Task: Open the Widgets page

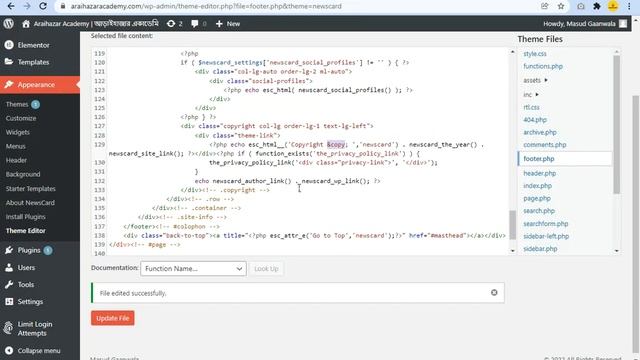Action: click(18, 132)
